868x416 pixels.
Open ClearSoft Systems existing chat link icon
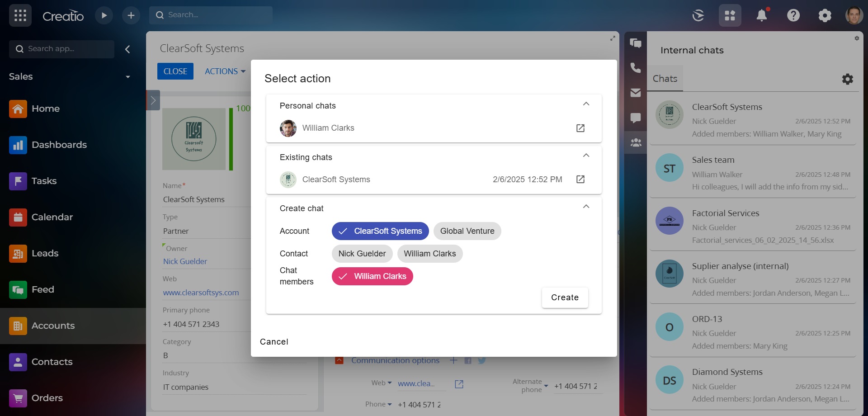point(580,180)
